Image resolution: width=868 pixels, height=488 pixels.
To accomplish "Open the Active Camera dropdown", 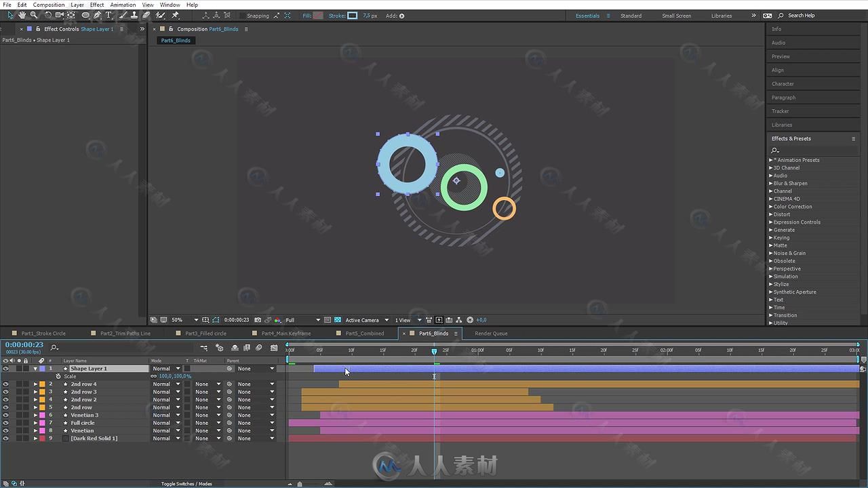I will point(368,320).
